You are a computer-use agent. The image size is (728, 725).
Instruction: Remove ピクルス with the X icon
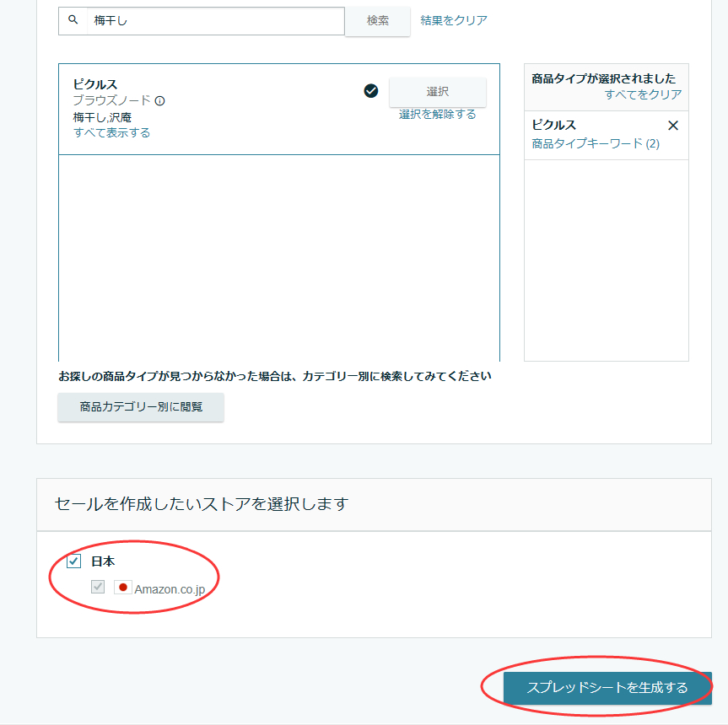tap(673, 126)
